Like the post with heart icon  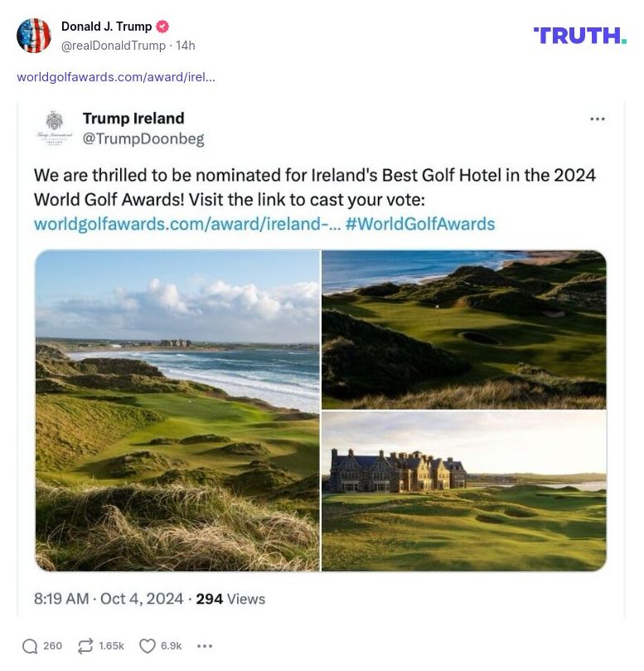tap(148, 646)
